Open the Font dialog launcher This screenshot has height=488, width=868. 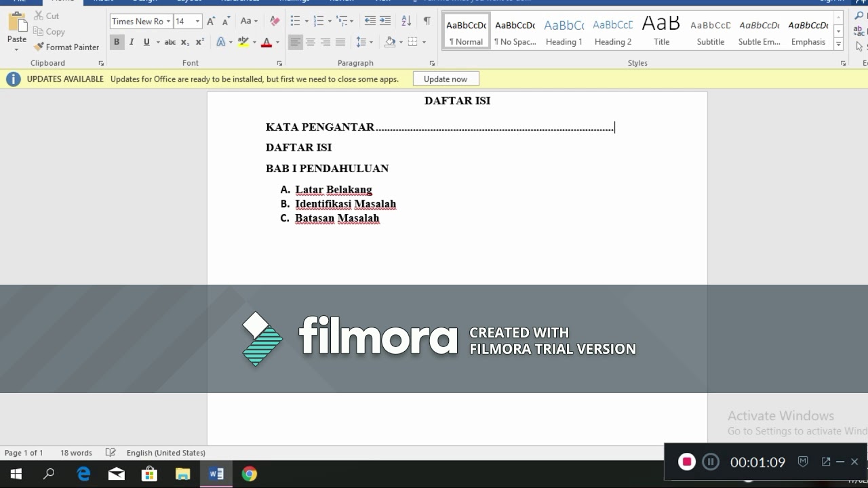click(x=279, y=63)
